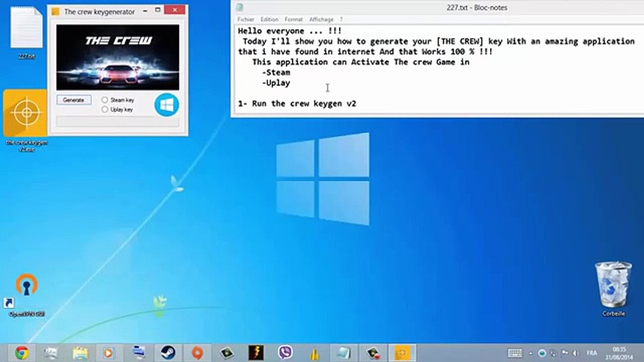
Task: Open the Edition menu
Action: [x=269, y=19]
